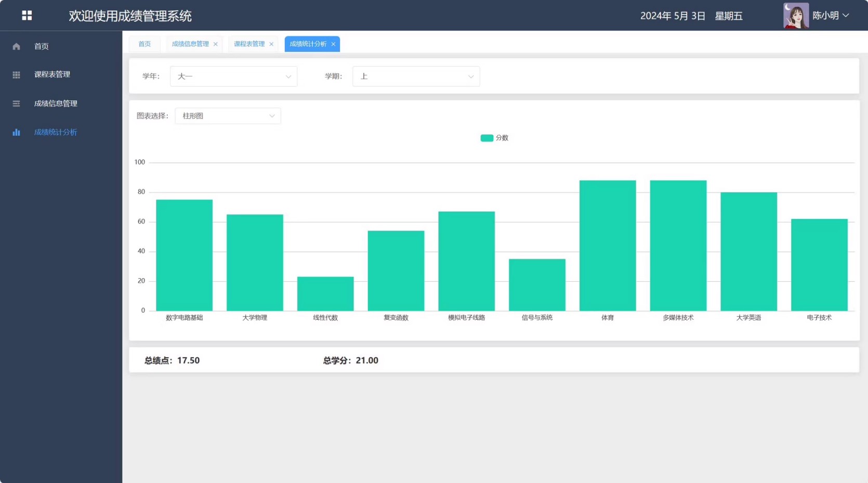
Task: Click the 大学英语 bar
Action: tap(749, 252)
